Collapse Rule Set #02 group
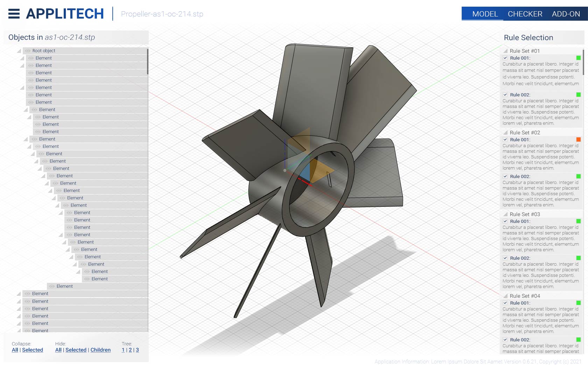This screenshot has height=368, width=588. pos(505,132)
